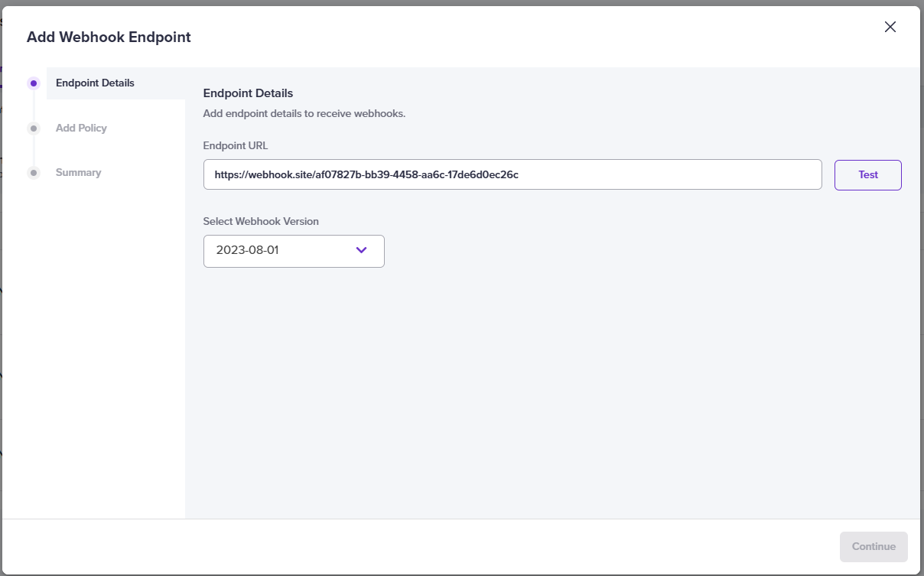Viewport: 924px width, 576px height.
Task: Close the Add Webhook Endpoint dialog
Action: click(890, 27)
